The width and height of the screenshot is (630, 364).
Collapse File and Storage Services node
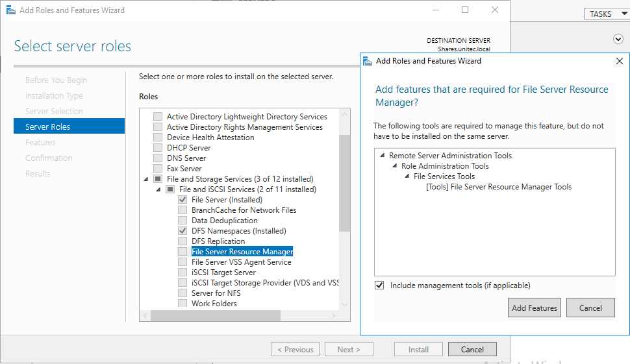145,179
